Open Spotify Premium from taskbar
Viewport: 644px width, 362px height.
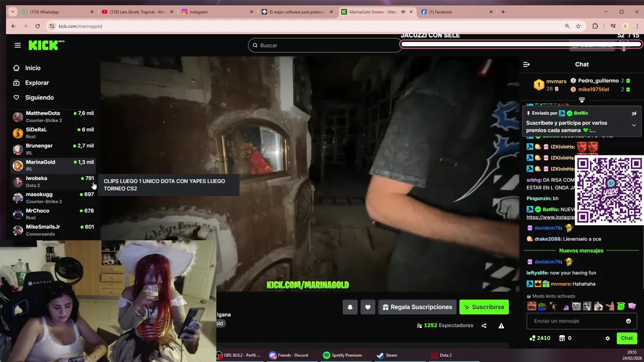click(342, 355)
